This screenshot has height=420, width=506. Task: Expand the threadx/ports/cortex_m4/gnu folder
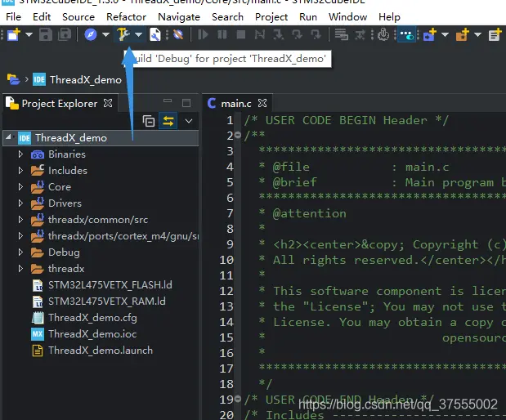[20, 236]
